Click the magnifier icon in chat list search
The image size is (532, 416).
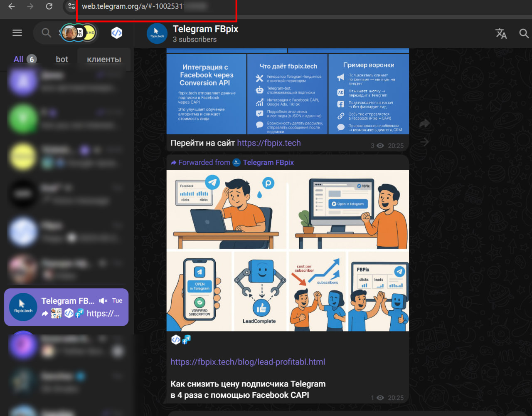pos(46,33)
